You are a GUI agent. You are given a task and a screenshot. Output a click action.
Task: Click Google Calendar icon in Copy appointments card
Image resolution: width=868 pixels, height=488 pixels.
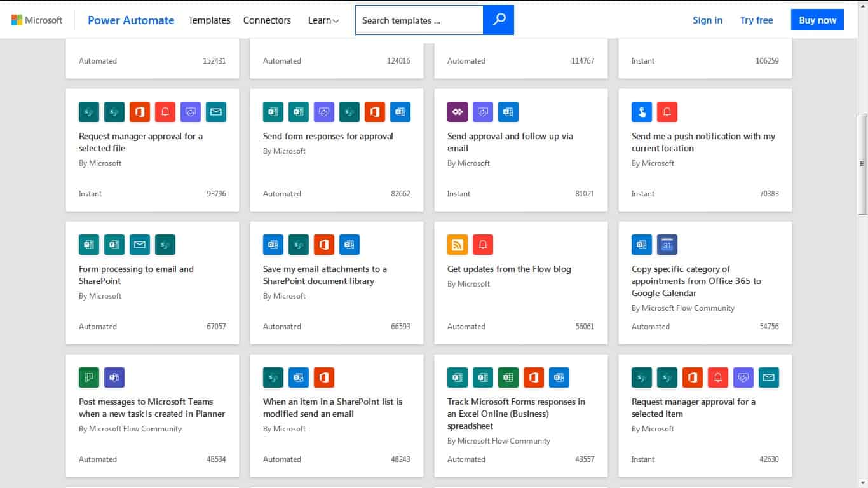pyautogui.click(x=667, y=245)
